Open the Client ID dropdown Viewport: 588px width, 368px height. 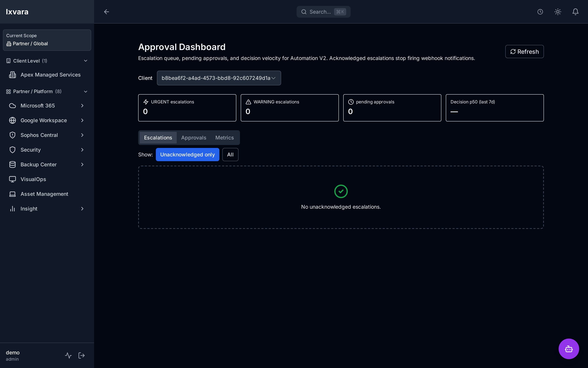tap(219, 78)
